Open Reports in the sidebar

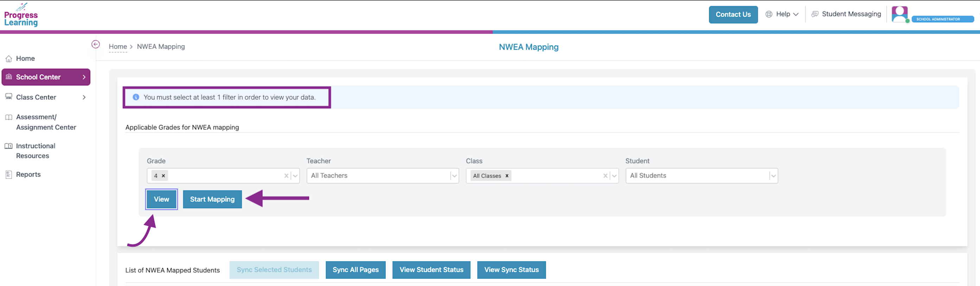pyautogui.click(x=28, y=174)
